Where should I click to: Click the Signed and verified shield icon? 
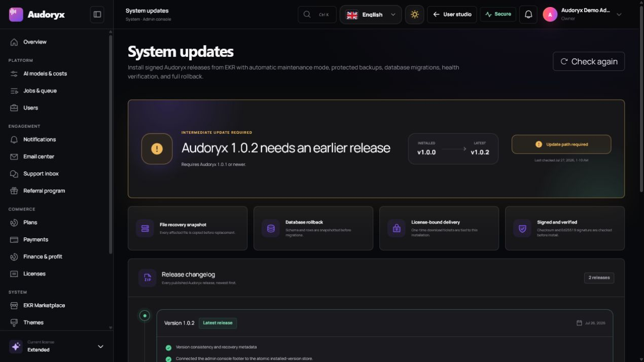click(x=522, y=228)
